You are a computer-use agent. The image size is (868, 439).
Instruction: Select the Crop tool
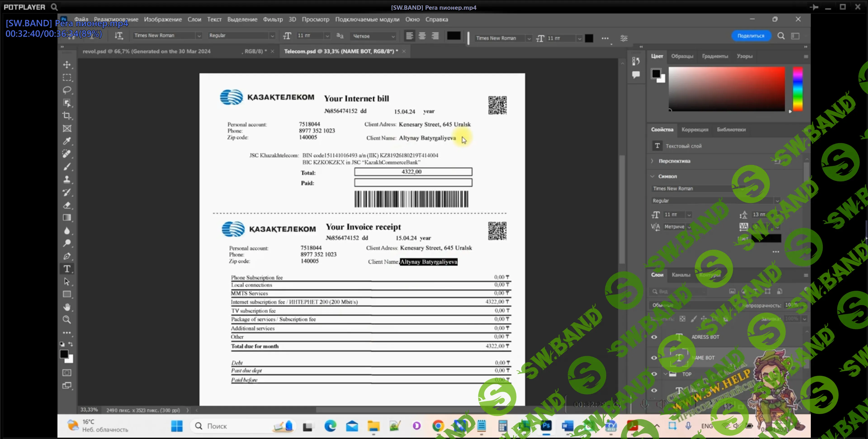coord(67,116)
